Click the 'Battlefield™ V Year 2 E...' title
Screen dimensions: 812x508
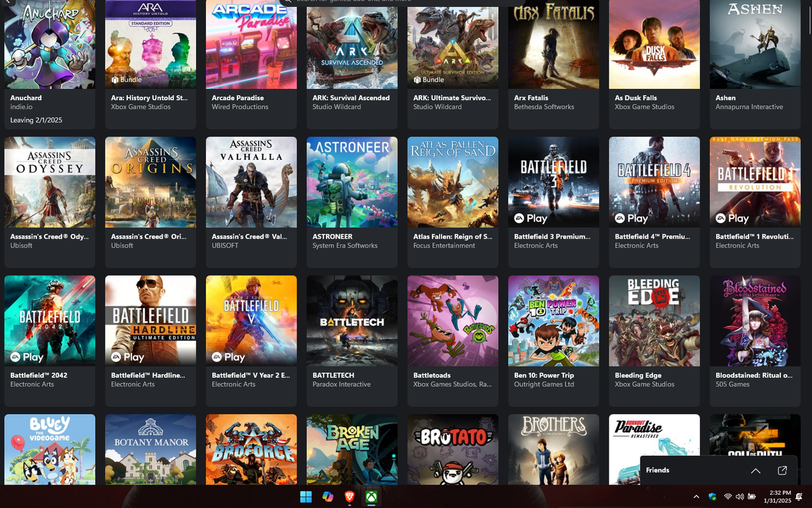tap(250, 375)
